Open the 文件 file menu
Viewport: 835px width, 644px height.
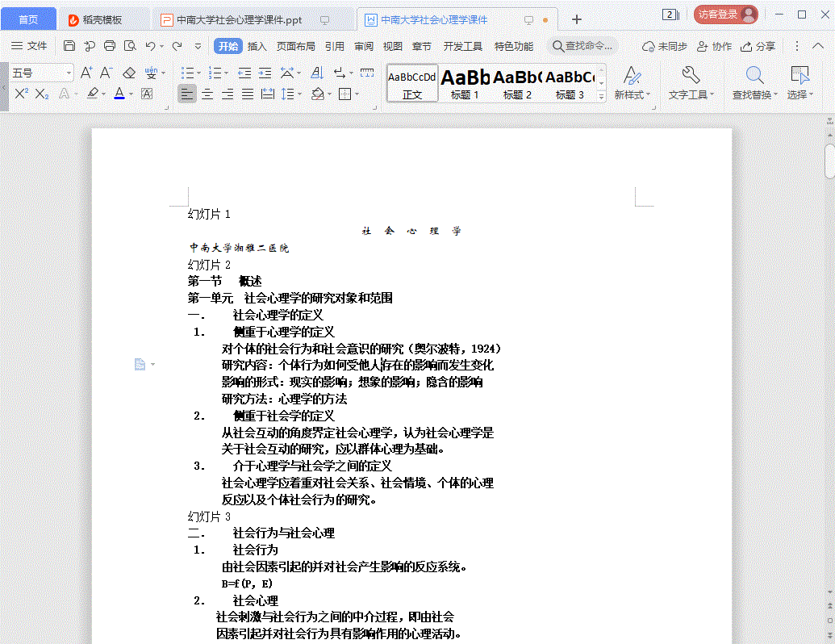click(x=29, y=46)
